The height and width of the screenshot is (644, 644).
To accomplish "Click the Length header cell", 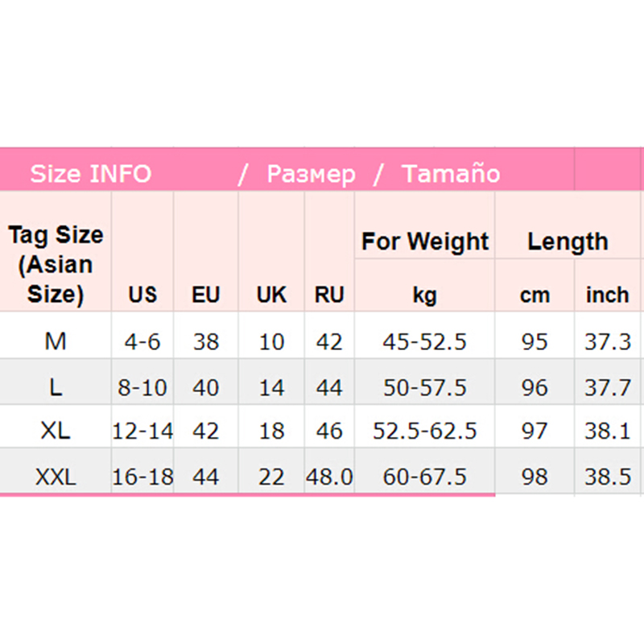I will click(x=568, y=242).
